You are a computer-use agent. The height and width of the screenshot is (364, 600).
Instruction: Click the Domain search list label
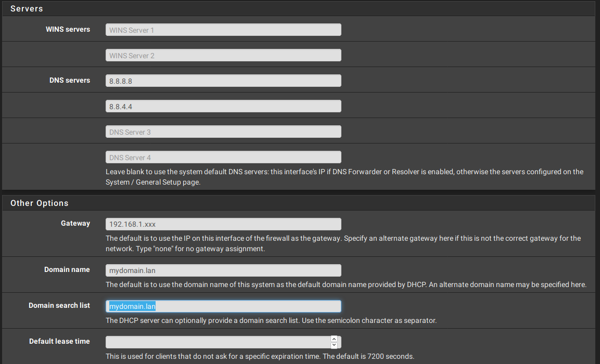[x=59, y=306]
